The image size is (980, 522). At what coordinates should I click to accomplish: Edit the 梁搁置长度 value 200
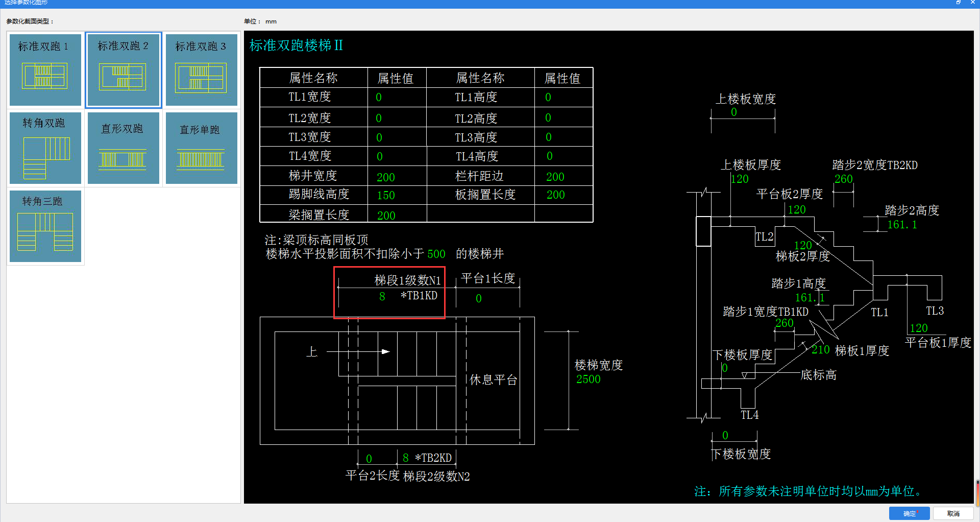click(x=386, y=216)
